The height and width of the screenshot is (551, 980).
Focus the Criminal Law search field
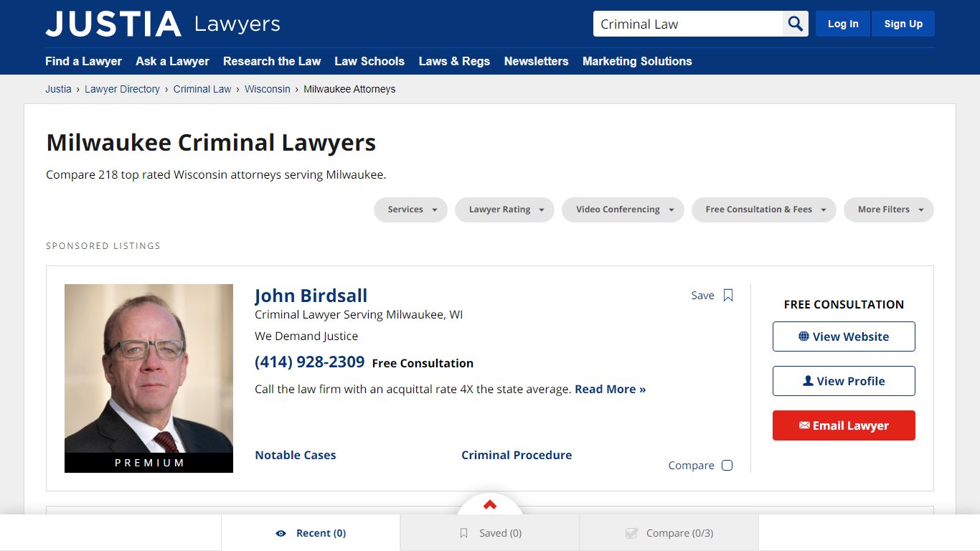pyautogui.click(x=687, y=24)
